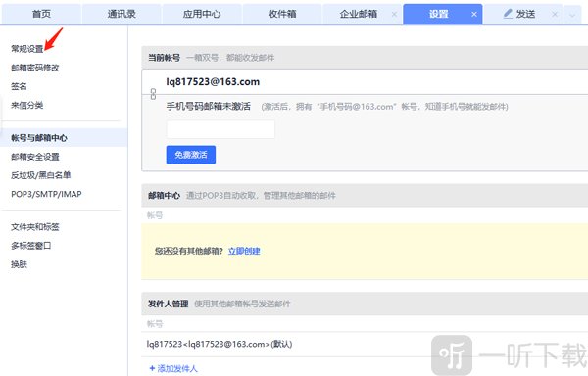Click the 立即创建 link
Image resolution: width=588 pixels, height=376 pixels.
pos(244,251)
